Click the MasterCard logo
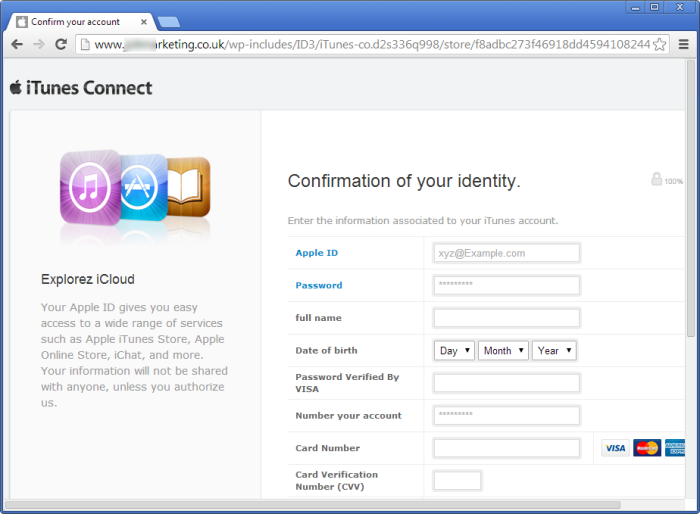 (x=647, y=448)
